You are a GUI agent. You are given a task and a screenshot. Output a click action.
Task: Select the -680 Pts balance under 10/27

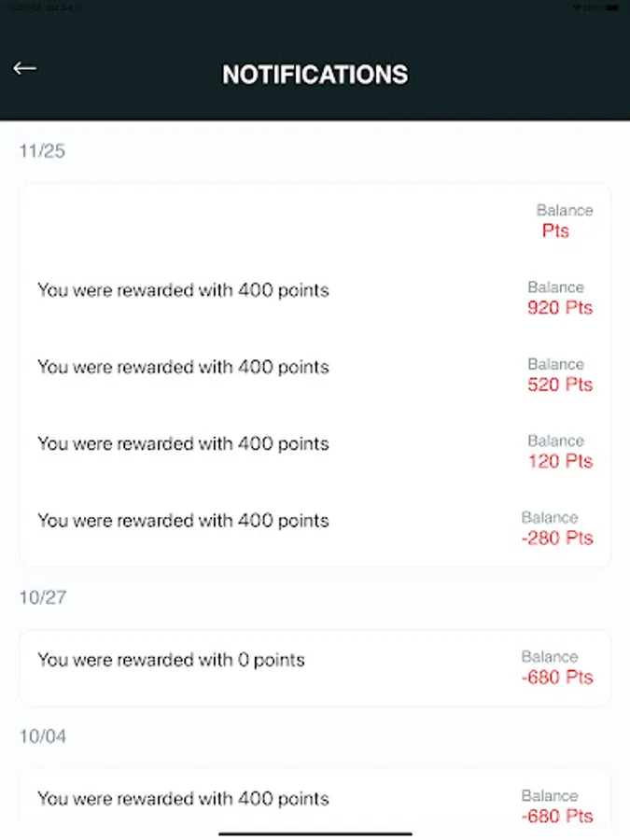[x=556, y=678]
